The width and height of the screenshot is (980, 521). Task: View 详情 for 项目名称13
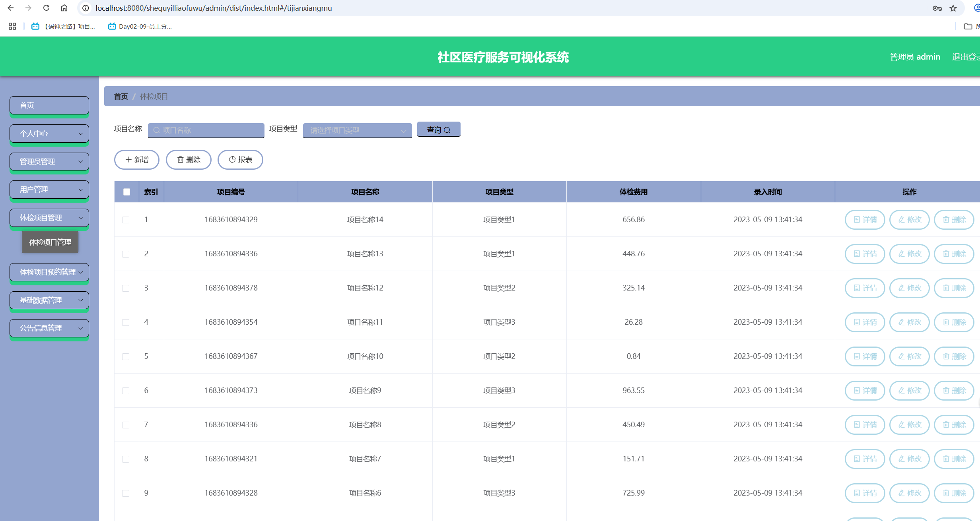865,254
